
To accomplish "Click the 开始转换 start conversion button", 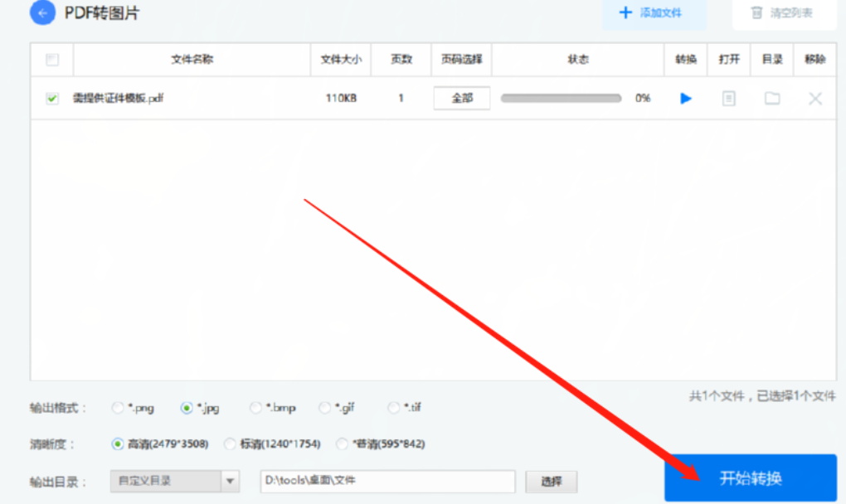I will (x=751, y=477).
